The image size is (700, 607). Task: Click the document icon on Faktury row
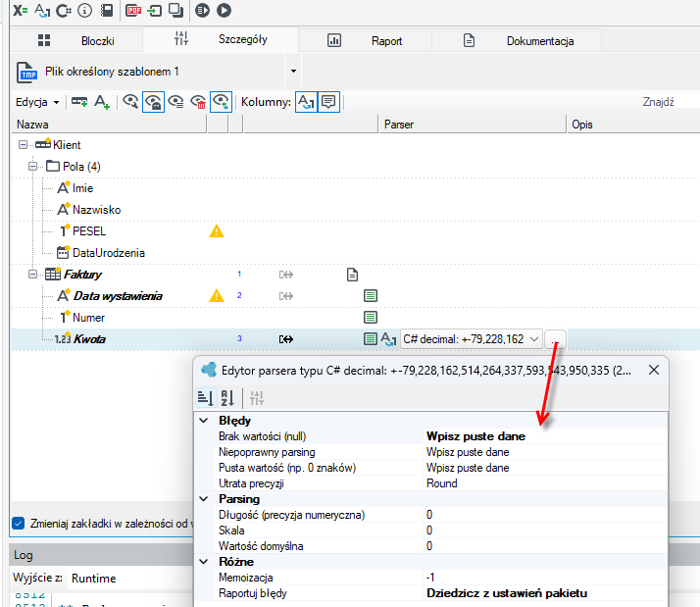(352, 275)
